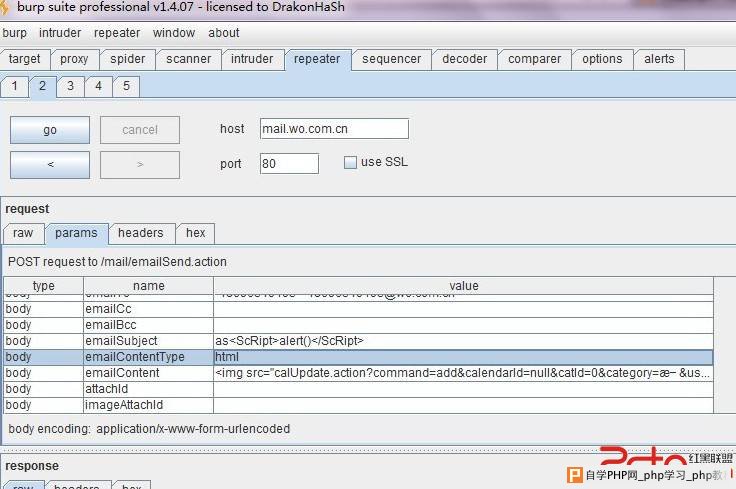
Task: Click body type cell in emailCc row
Action: coord(44,309)
